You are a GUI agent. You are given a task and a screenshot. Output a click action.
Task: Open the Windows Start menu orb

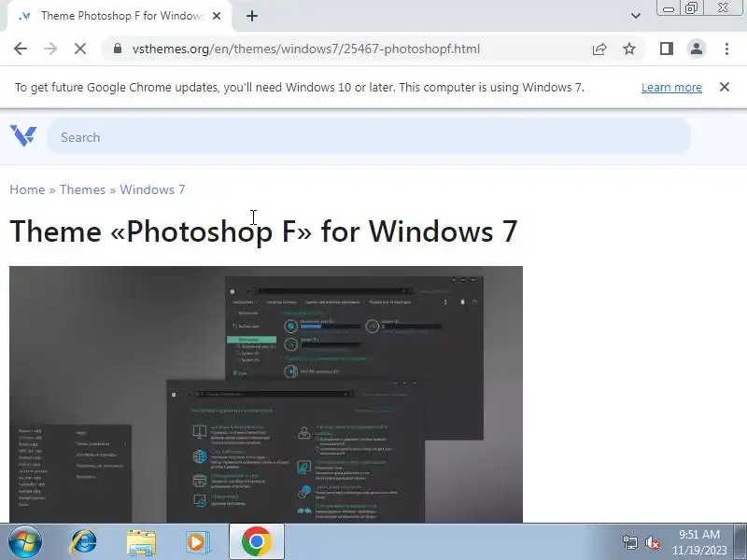point(25,542)
